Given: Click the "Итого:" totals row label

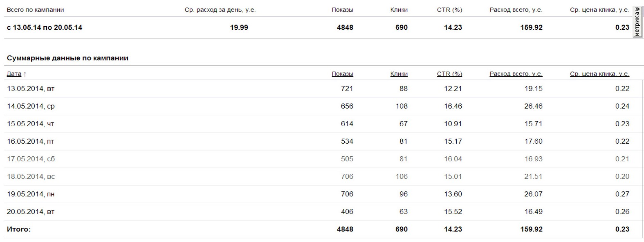Looking at the screenshot, I should [x=19, y=229].
